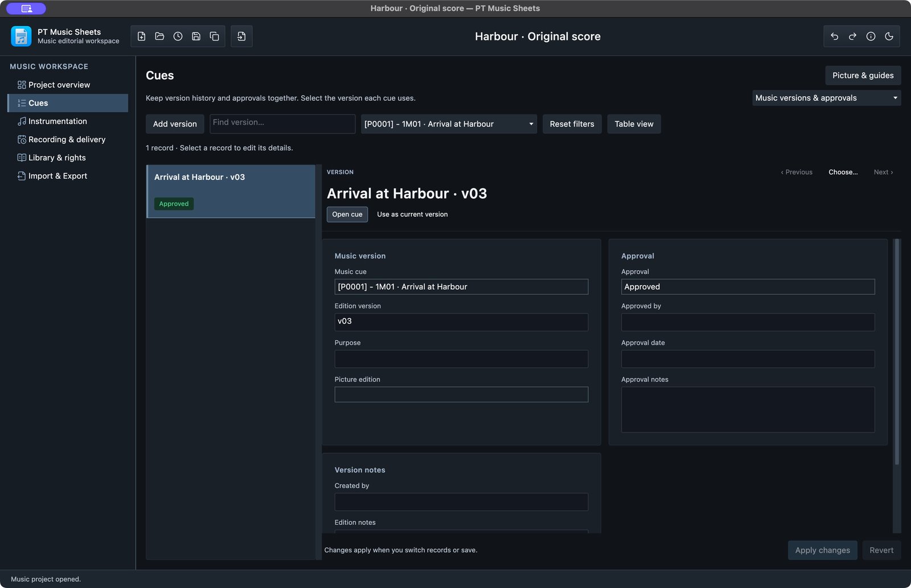Go to the Next record
Screen dimensions: 911x588
pyautogui.click(x=884, y=172)
